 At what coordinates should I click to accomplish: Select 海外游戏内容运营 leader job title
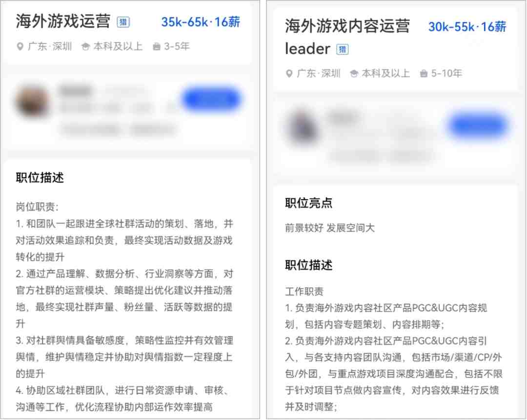tap(347, 37)
